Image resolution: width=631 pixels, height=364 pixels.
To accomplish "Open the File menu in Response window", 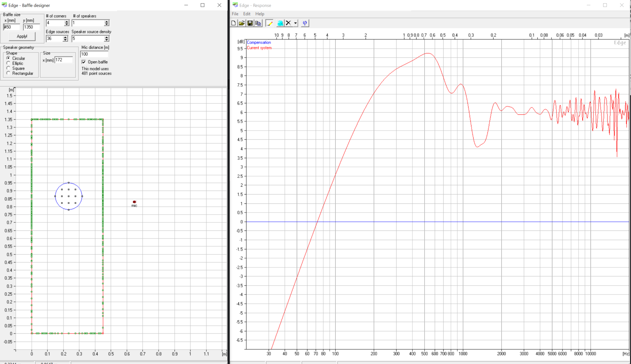I will tap(235, 14).
